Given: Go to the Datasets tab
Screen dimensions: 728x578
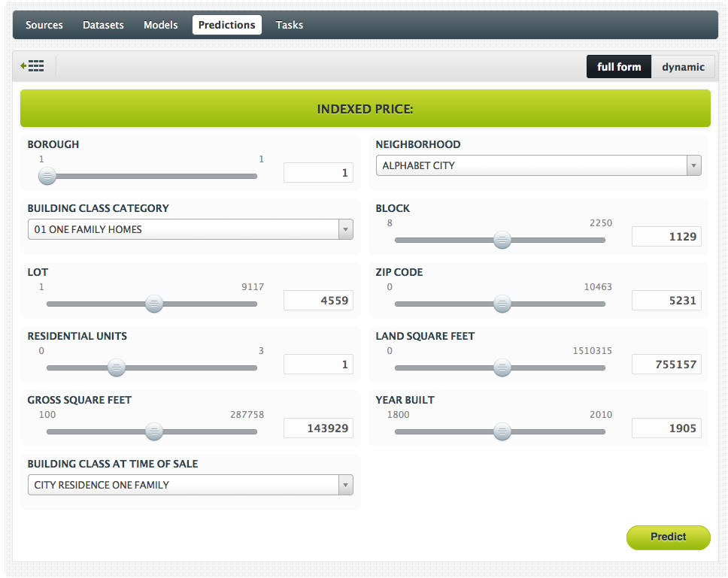Looking at the screenshot, I should [103, 25].
